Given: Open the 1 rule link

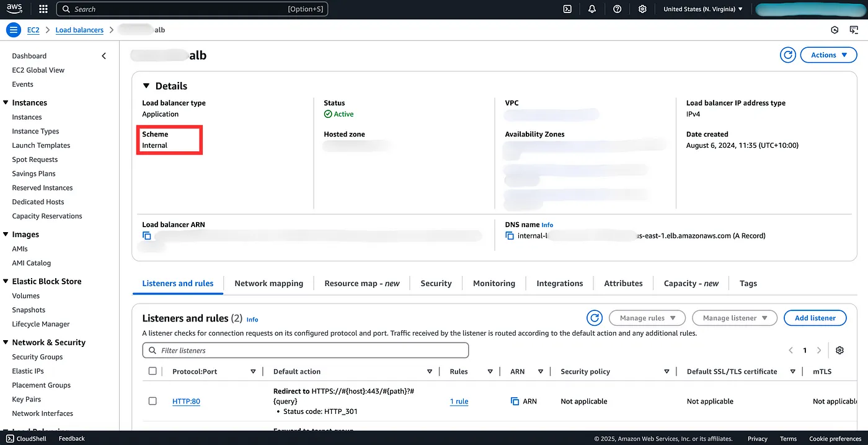Looking at the screenshot, I should pyautogui.click(x=459, y=402).
